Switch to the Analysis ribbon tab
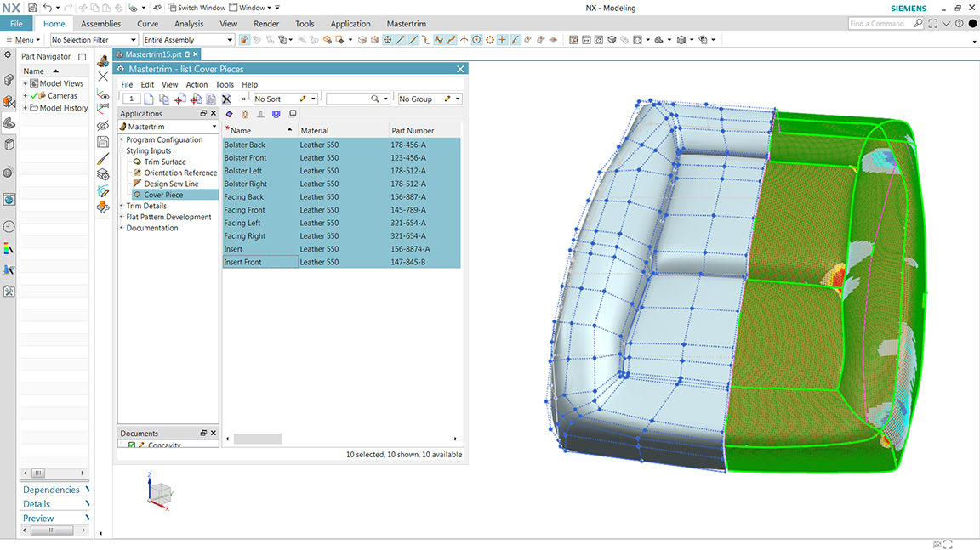 click(188, 24)
